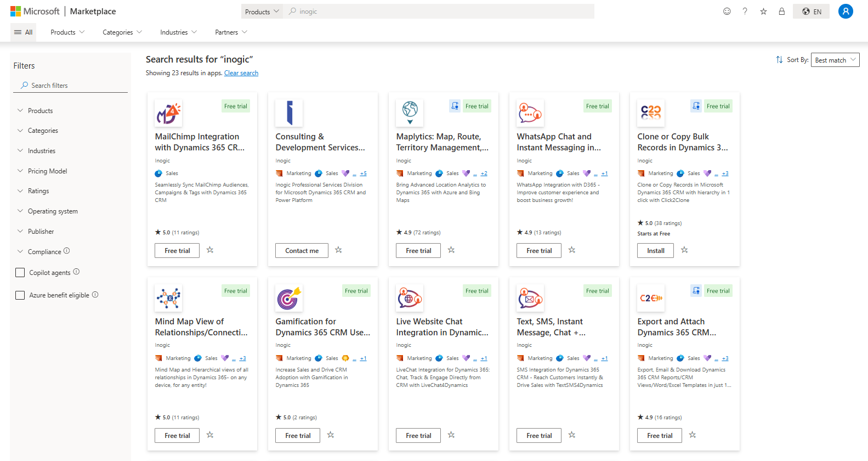Click the feedback smiley face icon

coord(727,12)
